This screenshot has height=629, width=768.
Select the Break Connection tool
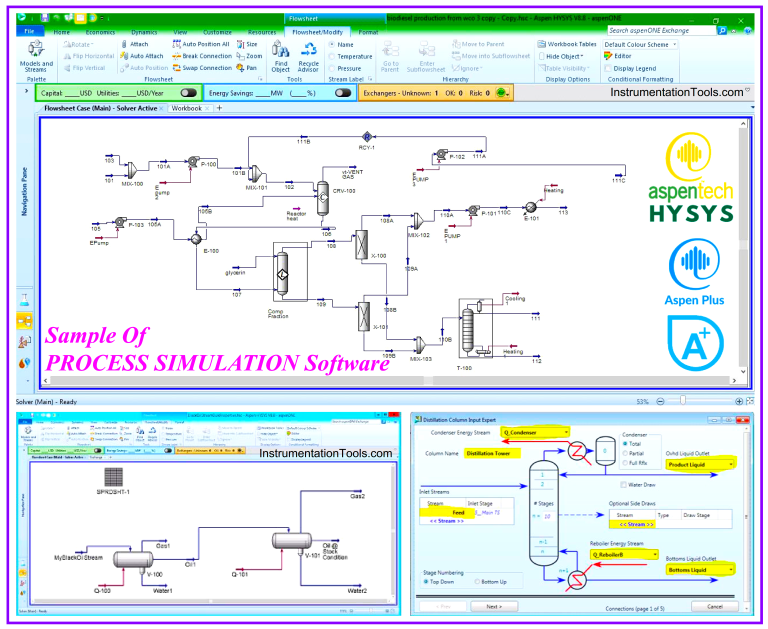[205, 56]
